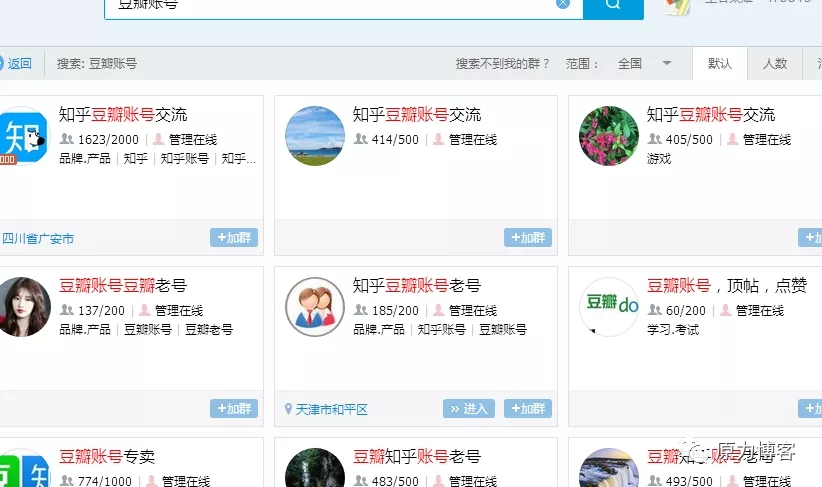Click 加群 for the 1623/2000 member group
The width and height of the screenshot is (822, 487).
coord(234,238)
